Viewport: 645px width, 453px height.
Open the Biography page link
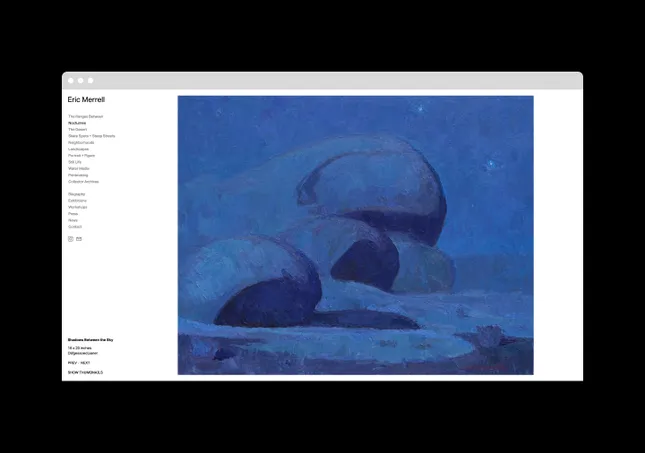coord(77,194)
